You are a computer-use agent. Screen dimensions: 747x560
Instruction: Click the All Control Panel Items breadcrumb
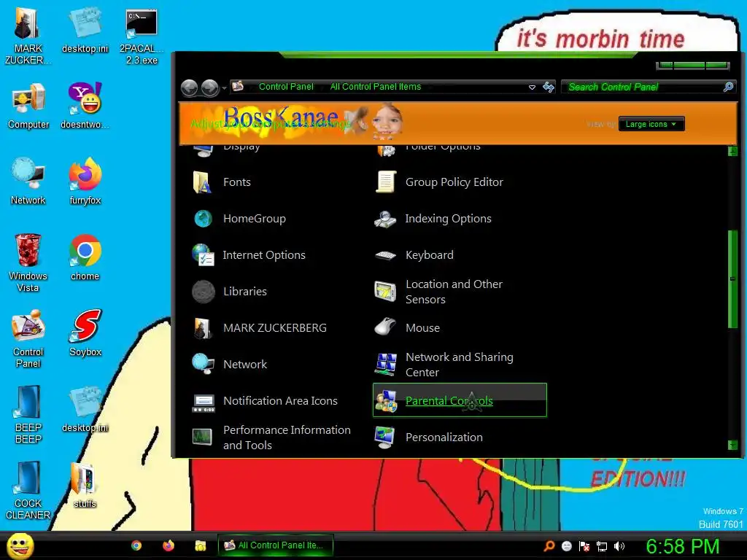coord(376,87)
